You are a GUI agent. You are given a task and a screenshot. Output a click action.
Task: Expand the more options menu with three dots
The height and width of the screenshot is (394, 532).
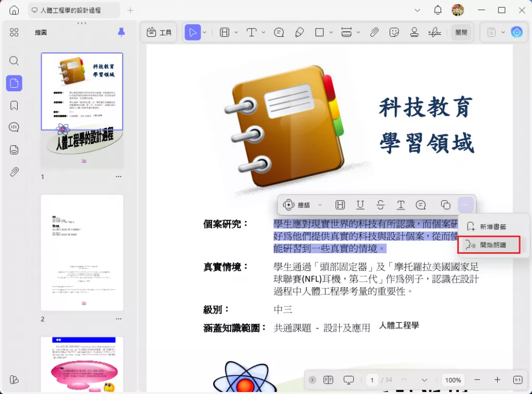coord(466,205)
